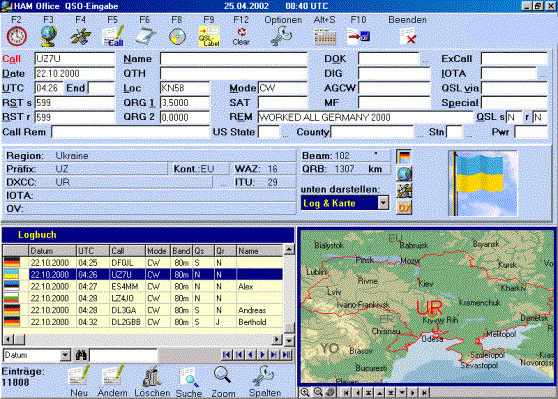Go to previous logbook record
The height and width of the screenshot is (399, 558).
(x=251, y=355)
